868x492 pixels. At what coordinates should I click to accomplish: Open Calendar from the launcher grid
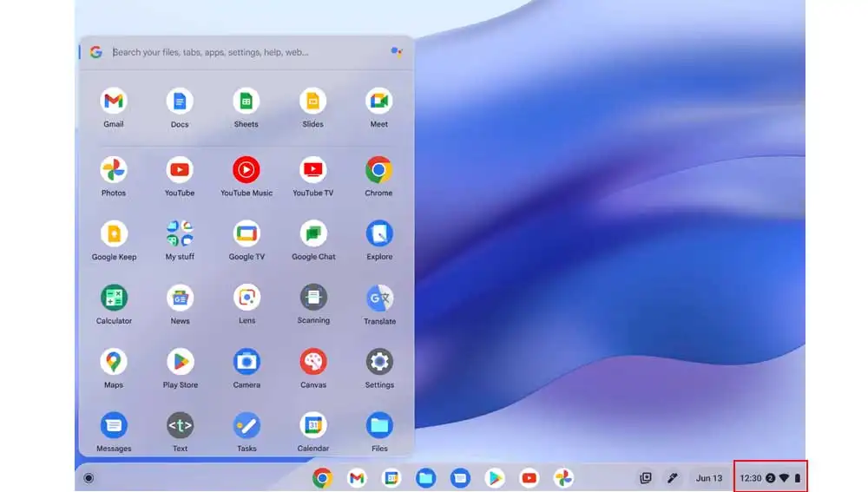(x=313, y=425)
